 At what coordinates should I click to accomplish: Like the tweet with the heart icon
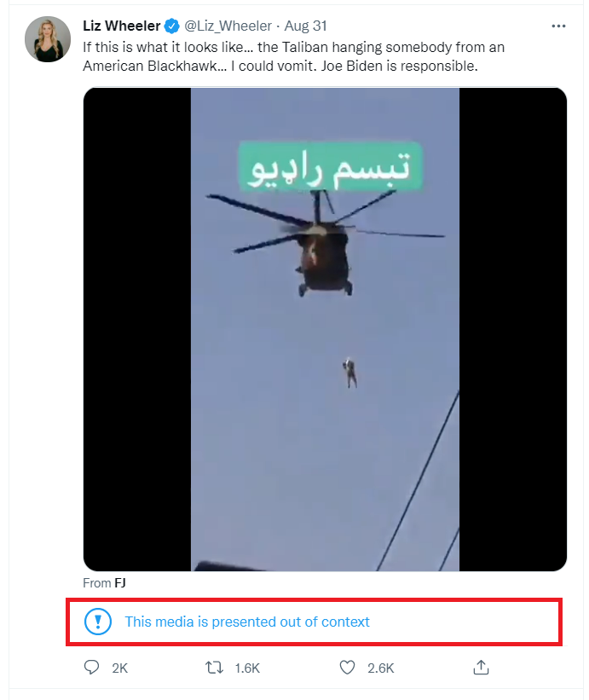click(347, 668)
